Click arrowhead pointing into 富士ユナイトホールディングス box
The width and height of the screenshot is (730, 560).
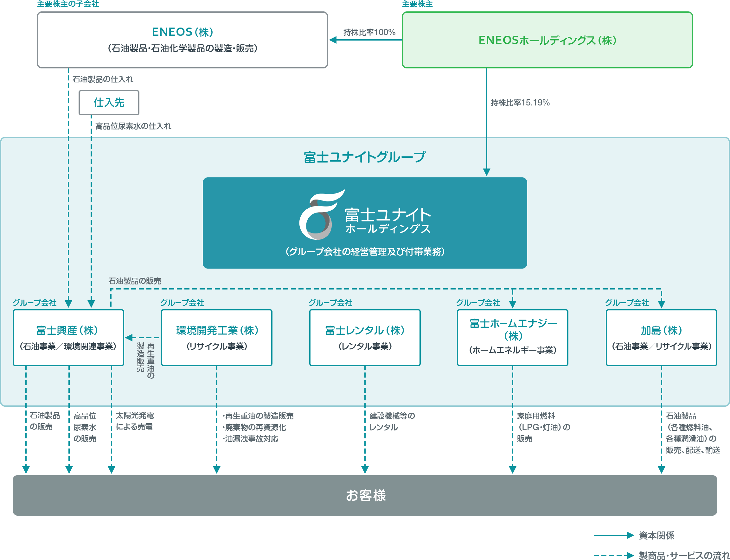487,172
